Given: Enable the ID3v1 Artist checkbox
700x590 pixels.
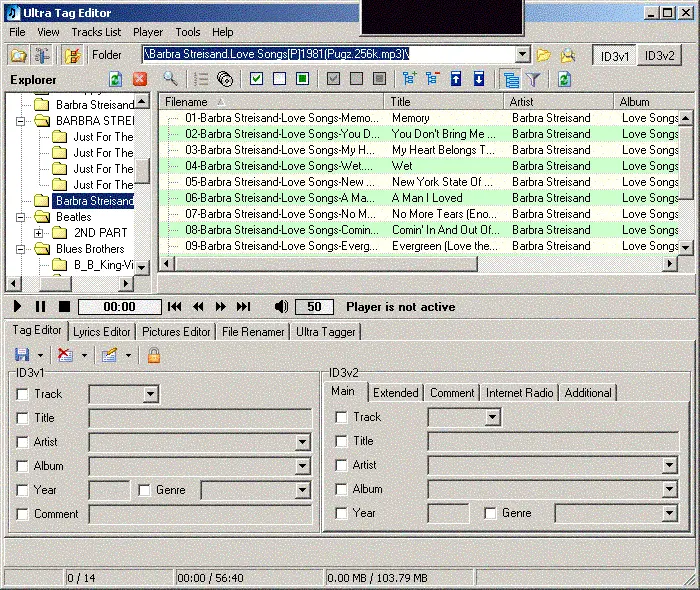Looking at the screenshot, I should (x=22, y=442).
